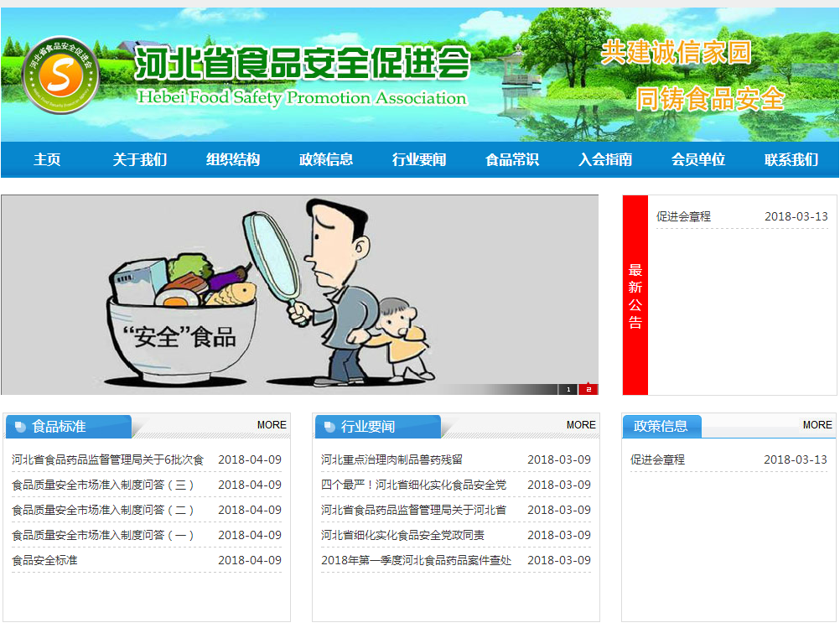Navigate to 联系我们 page

pyautogui.click(x=791, y=159)
